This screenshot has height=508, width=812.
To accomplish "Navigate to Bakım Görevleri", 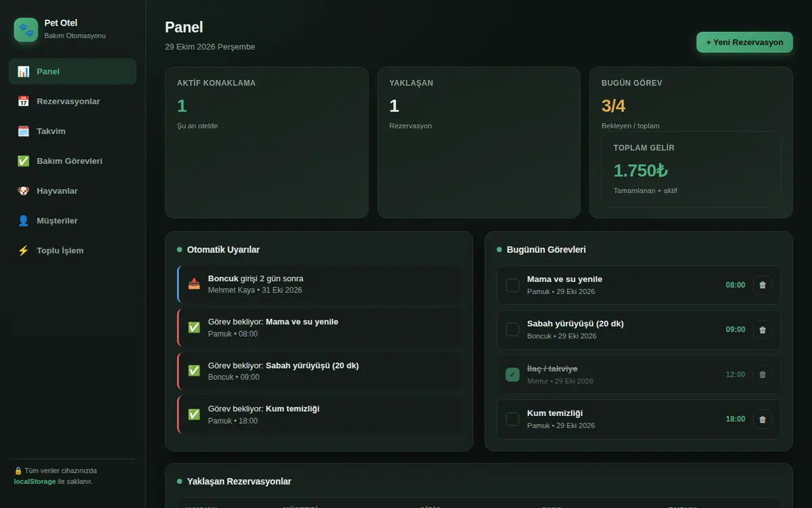I will pos(72,161).
